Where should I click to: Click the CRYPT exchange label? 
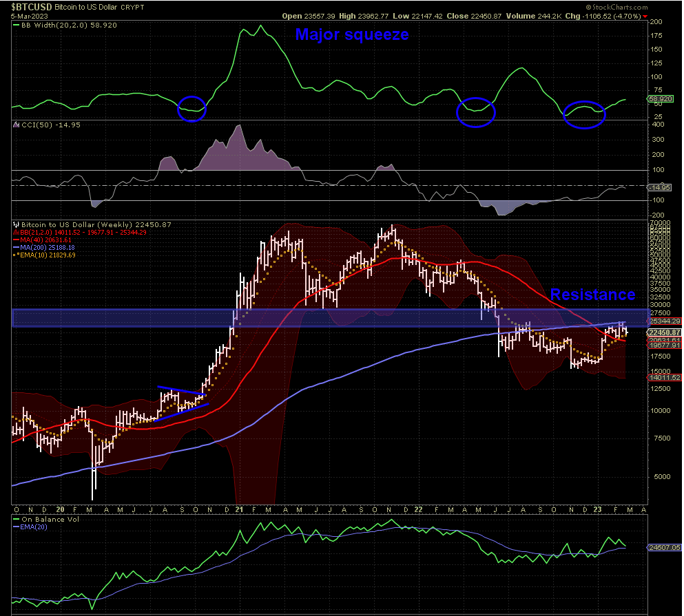pyautogui.click(x=133, y=8)
